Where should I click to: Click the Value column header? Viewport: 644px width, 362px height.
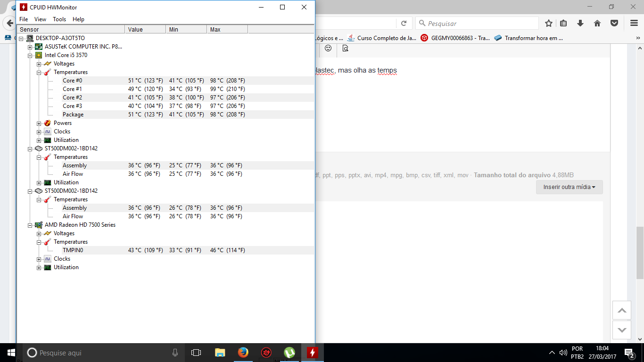click(x=145, y=30)
